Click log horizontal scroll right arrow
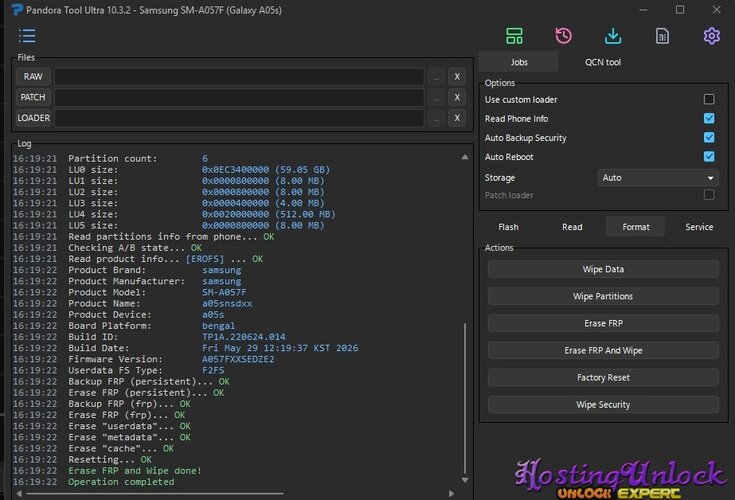The height and width of the screenshot is (500, 735). click(x=451, y=493)
